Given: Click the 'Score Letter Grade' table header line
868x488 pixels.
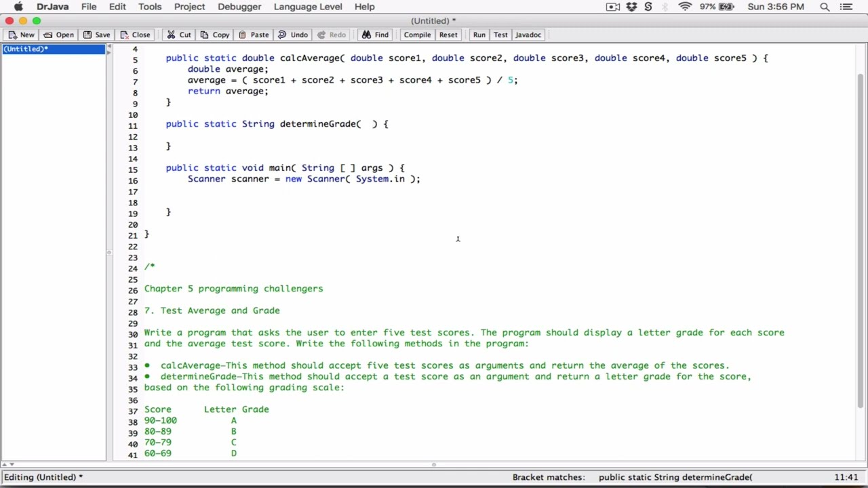Looking at the screenshot, I should 206,409.
